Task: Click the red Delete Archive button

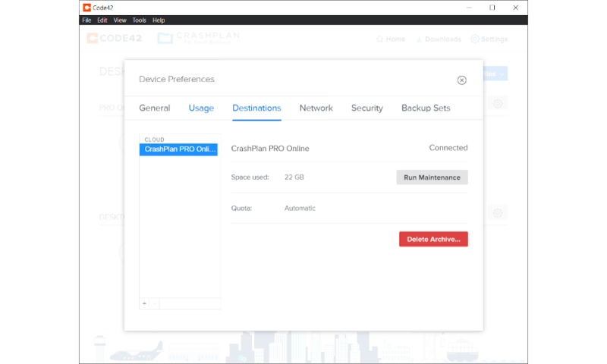Action: [x=433, y=239]
